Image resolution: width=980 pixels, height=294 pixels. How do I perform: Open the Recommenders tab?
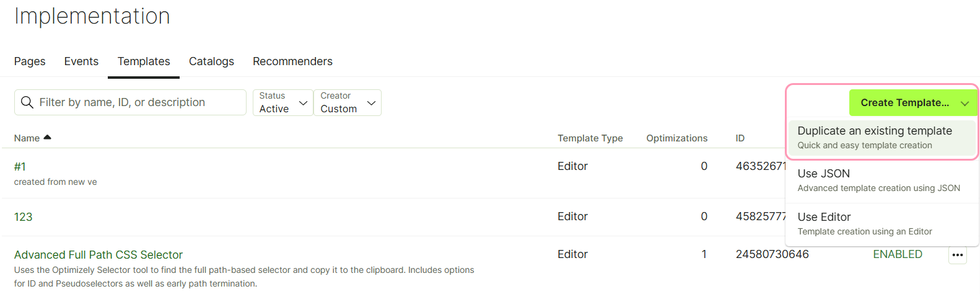[292, 61]
